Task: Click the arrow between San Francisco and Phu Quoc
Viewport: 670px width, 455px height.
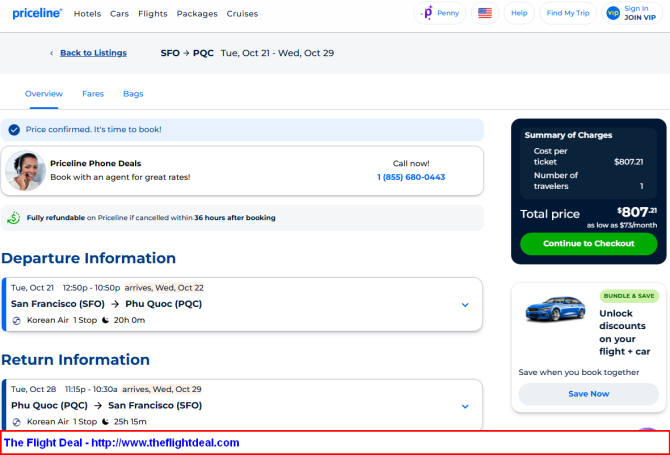Action: pyautogui.click(x=115, y=304)
